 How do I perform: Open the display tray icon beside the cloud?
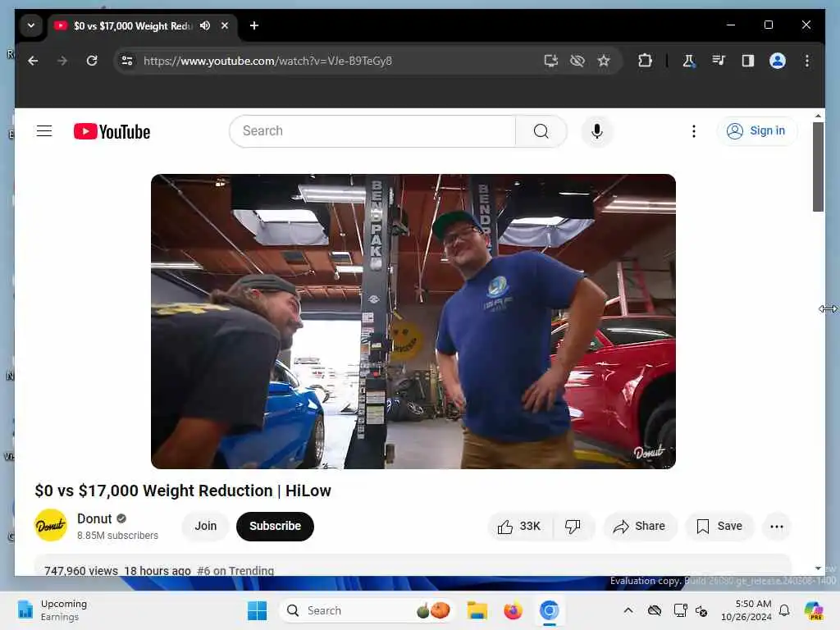680,610
